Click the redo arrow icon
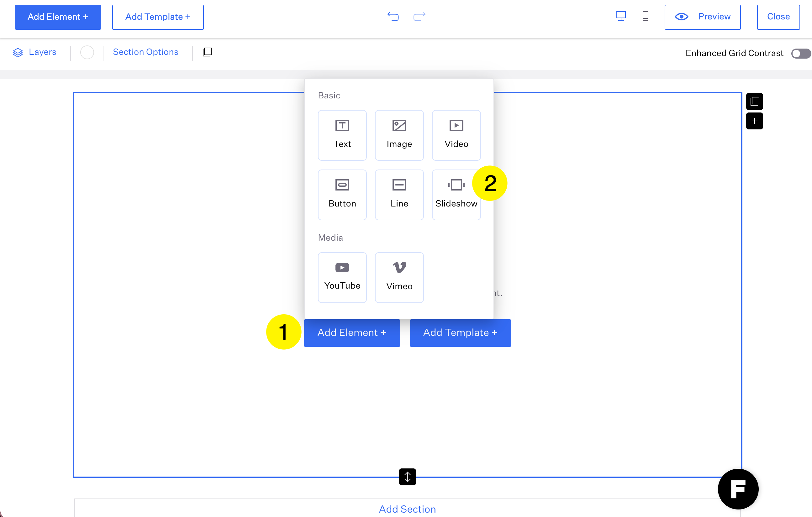Image resolution: width=812 pixels, height=517 pixels. pyautogui.click(x=419, y=17)
